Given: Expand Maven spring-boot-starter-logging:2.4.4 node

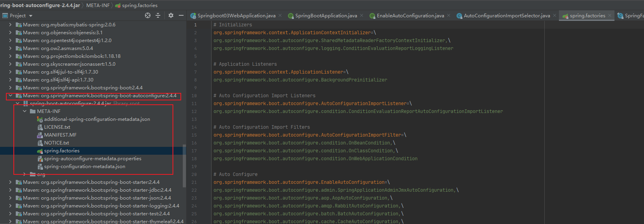Looking at the screenshot, I should [x=10, y=205].
